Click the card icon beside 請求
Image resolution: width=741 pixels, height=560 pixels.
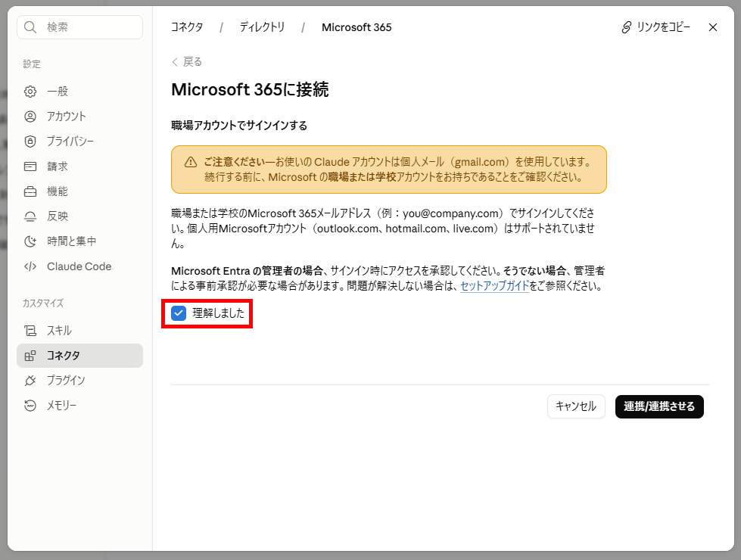pos(30,166)
